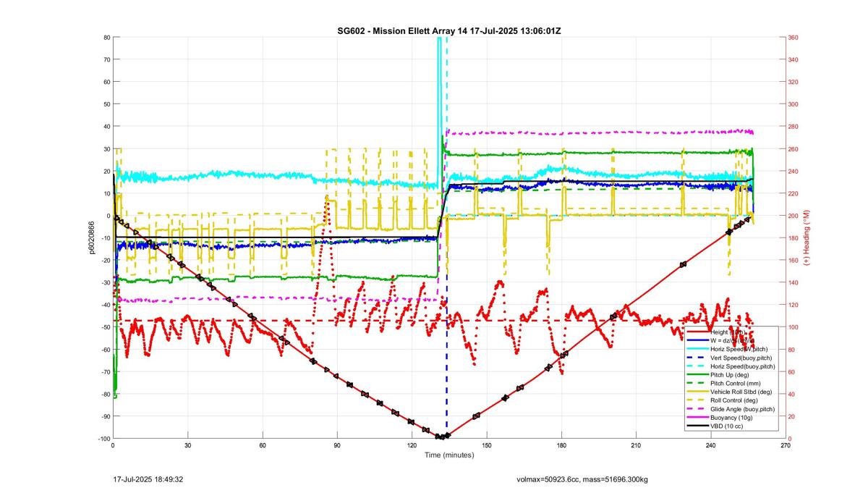
Task: Click the x-axis tick label '240'
Action: 711,446
